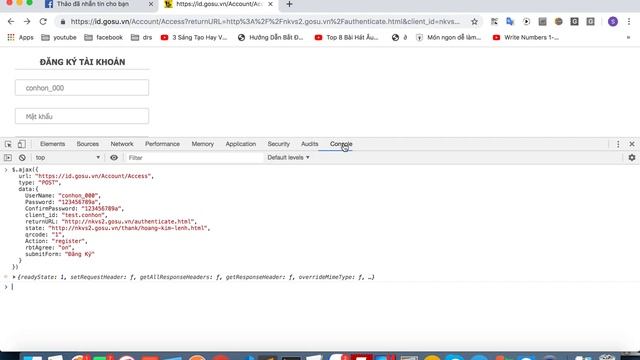Open the facebook bookmark folder
The height and width of the screenshot is (360, 640).
(x=104, y=38)
